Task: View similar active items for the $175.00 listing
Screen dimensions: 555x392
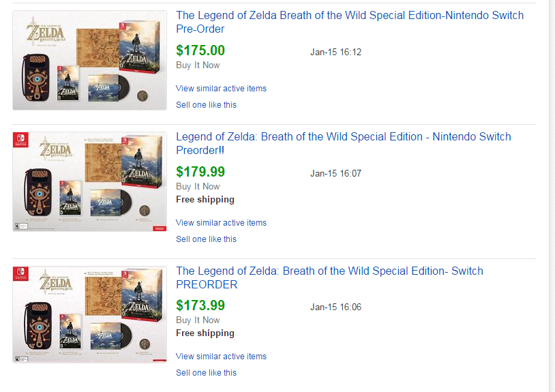Action: 221,89
